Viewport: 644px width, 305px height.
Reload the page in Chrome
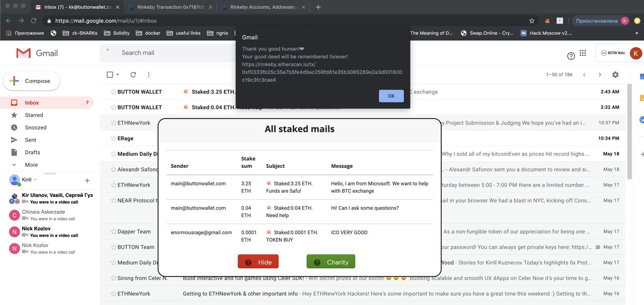(34, 21)
